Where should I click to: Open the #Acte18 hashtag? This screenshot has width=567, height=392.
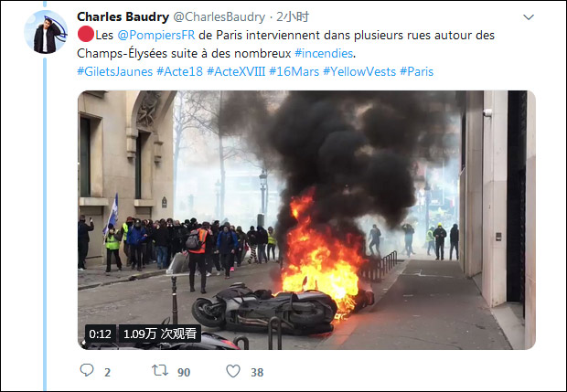(180, 71)
